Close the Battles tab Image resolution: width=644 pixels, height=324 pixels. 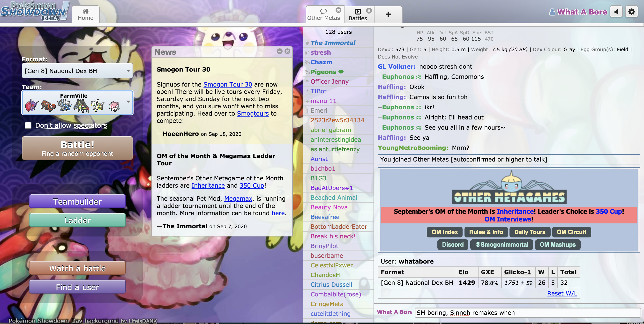(369, 11)
